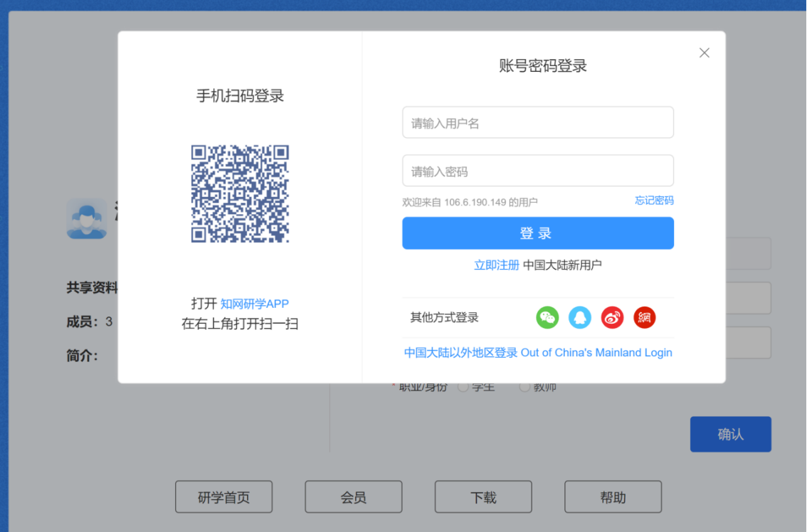Screen dimensions: 807x532
Task: Open the 会员 button
Action: click(353, 497)
